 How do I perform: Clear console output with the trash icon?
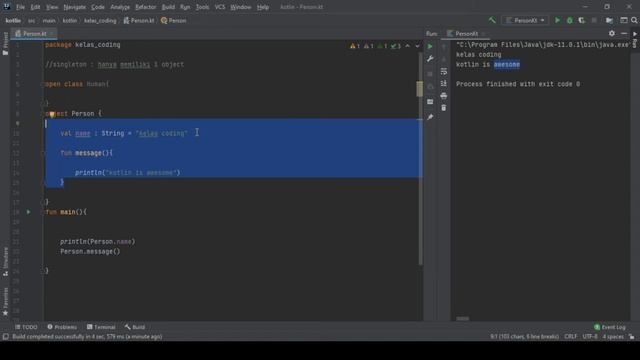(444, 108)
